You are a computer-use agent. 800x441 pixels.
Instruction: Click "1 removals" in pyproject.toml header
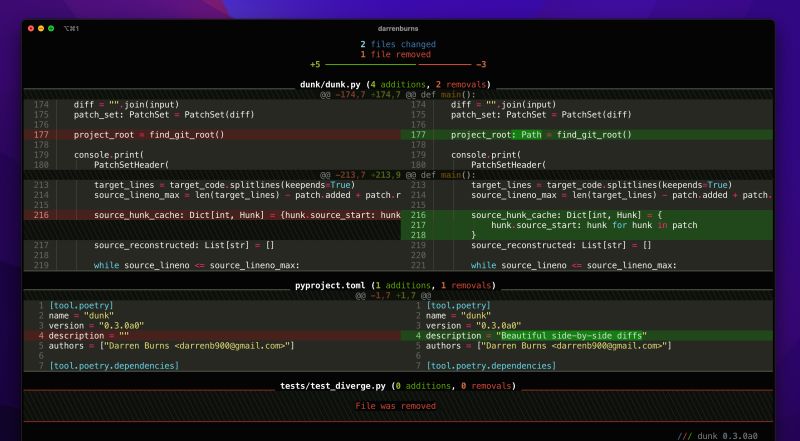point(465,285)
